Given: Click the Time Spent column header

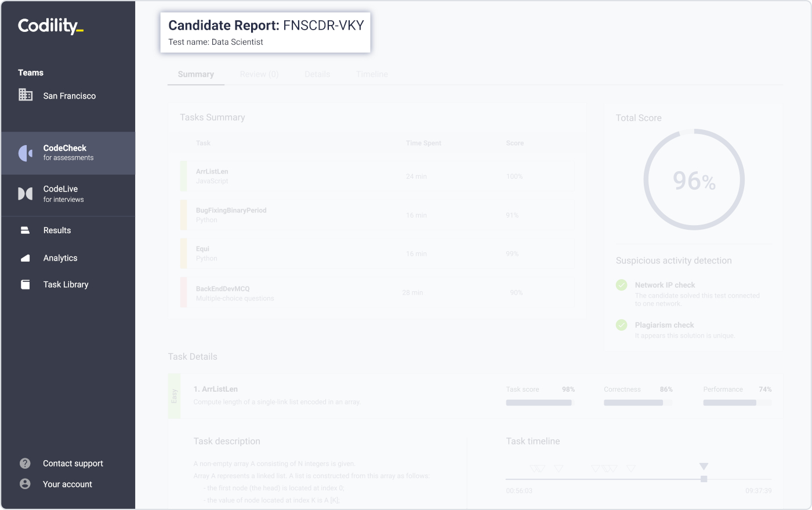Looking at the screenshot, I should [x=423, y=143].
